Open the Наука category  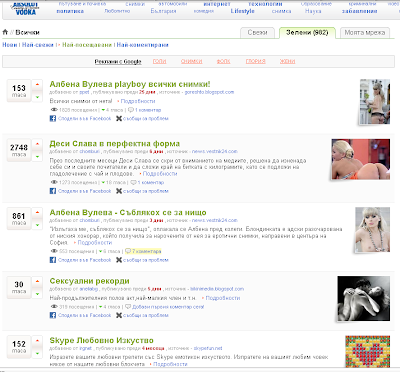[313, 11]
